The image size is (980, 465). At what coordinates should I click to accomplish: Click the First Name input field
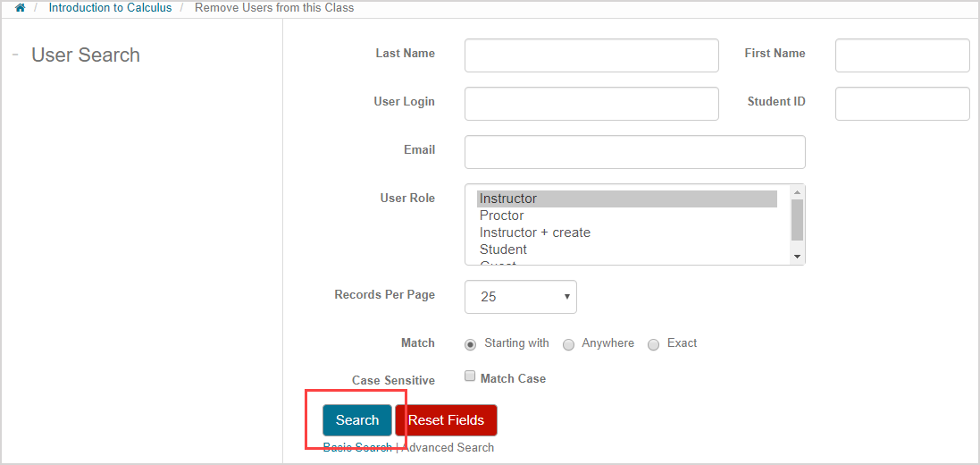[x=902, y=55]
